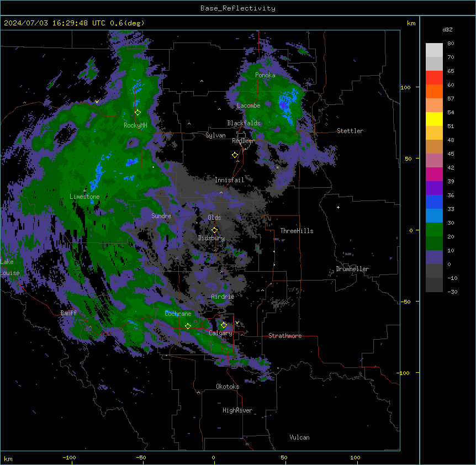This screenshot has height=465, width=476.
Task: Select the ThreeHills label
Action: tap(297, 231)
